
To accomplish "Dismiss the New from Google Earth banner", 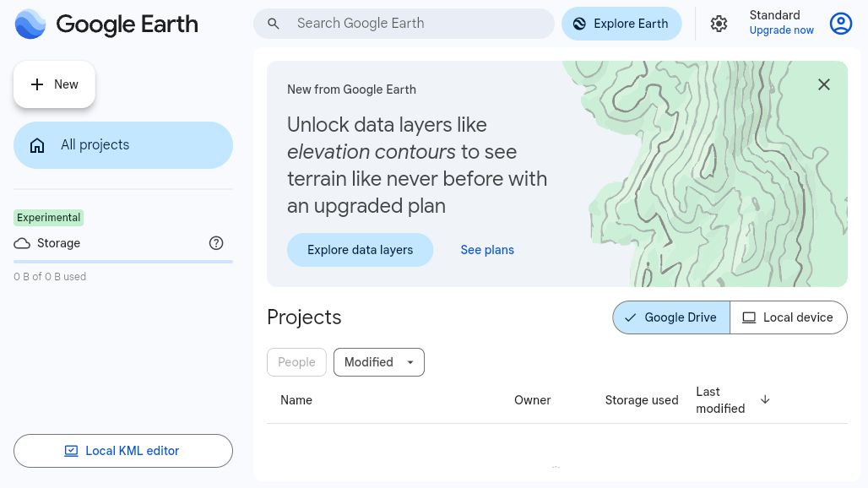I will pyautogui.click(x=824, y=84).
